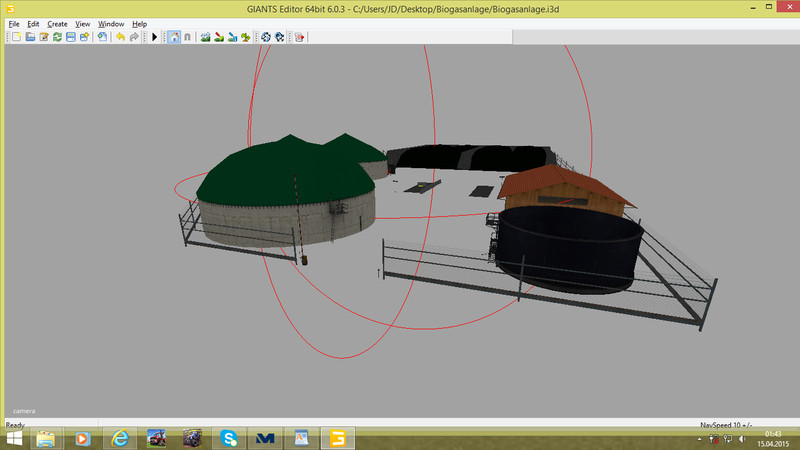
Task: Select the first terrain editing tool icon
Action: (x=206, y=37)
